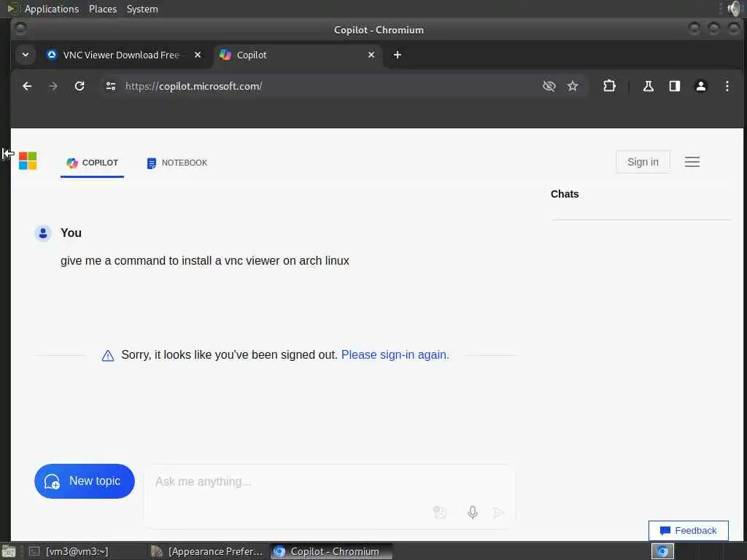Click the Chromium icon in bottom-right tray

(x=662, y=551)
